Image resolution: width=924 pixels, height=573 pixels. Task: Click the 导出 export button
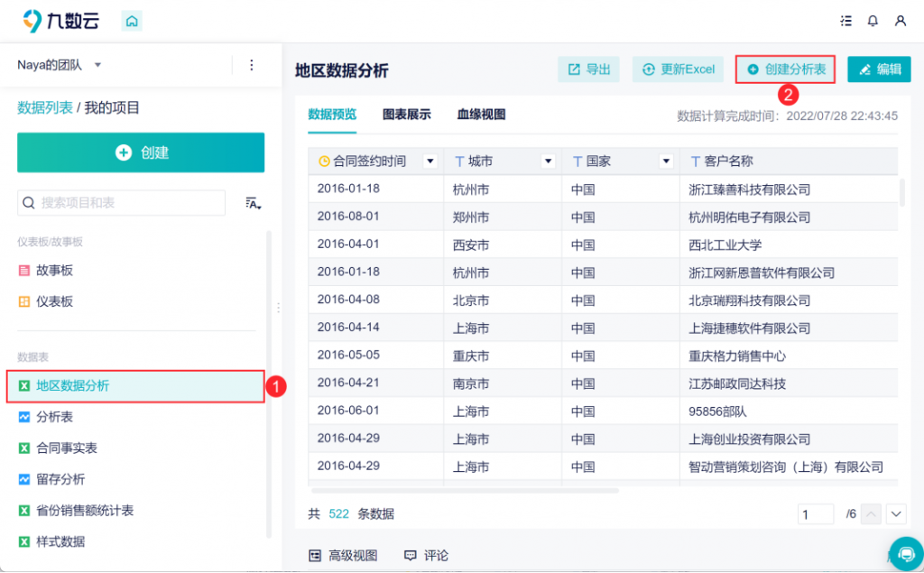point(588,69)
